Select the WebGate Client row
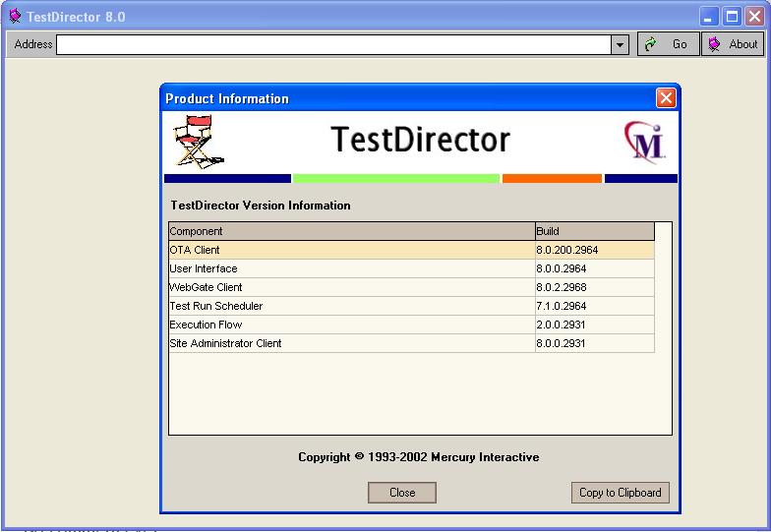This screenshot has width=771, height=532. pos(351,287)
